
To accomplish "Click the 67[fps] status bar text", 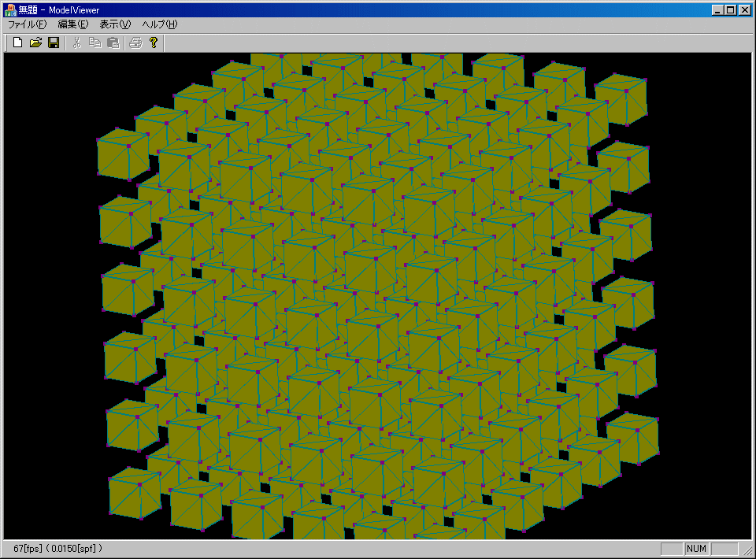I will (28, 549).
